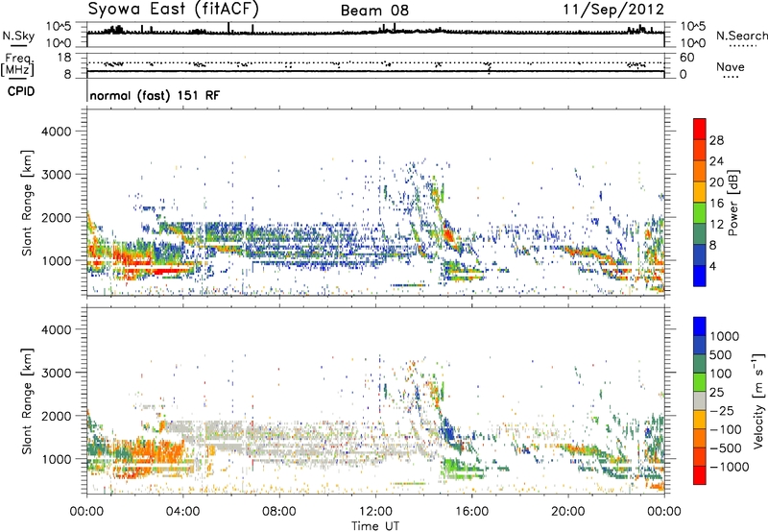Click the "Syowa East (fitACF)" plot title

coord(174,9)
